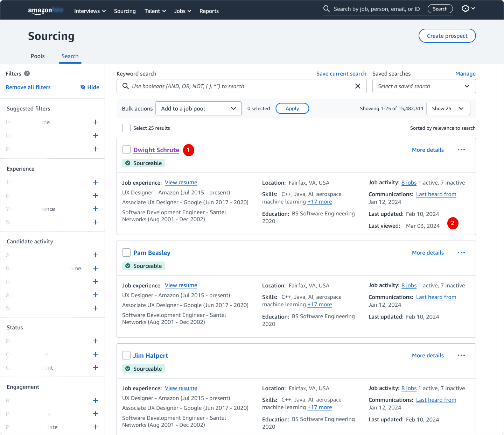Open the three-dot menu on Dwight Schrute's card
Image resolution: width=504 pixels, height=435 pixels.
tap(461, 150)
